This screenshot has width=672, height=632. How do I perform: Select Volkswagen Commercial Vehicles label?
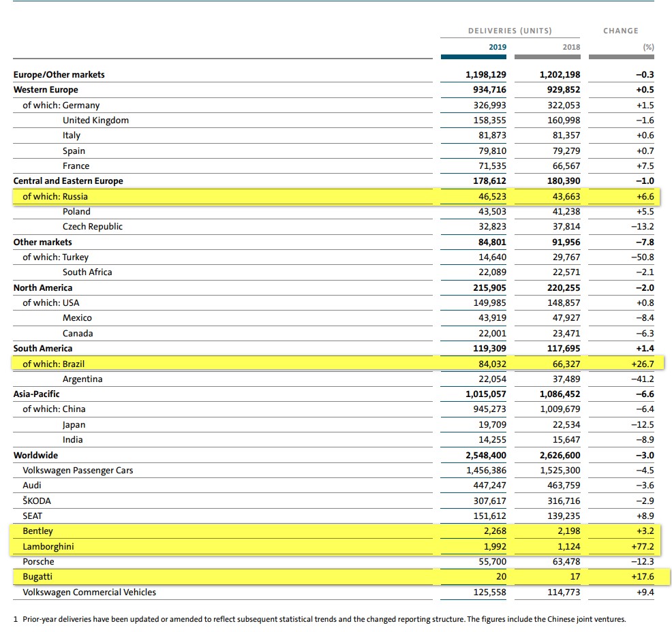coord(89,592)
